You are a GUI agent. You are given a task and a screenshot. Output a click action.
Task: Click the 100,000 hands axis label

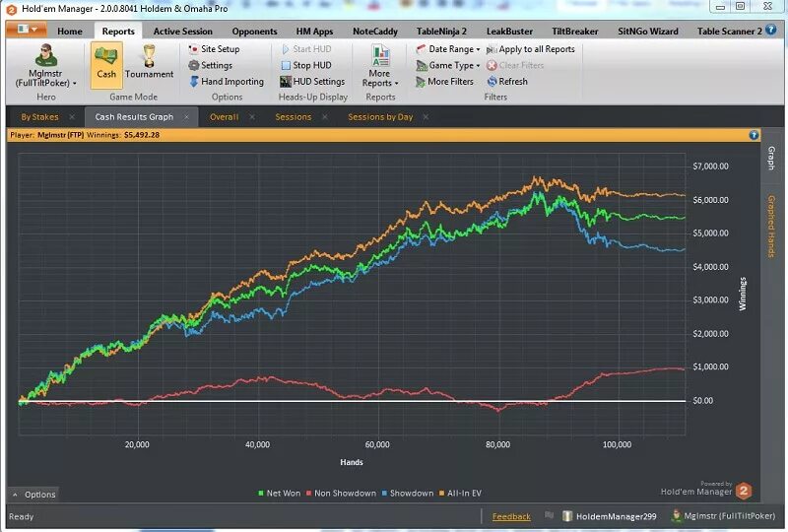click(617, 444)
